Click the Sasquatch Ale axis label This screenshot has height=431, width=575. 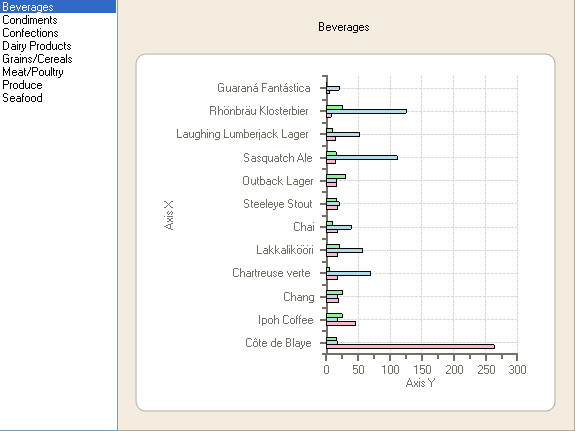(278, 158)
